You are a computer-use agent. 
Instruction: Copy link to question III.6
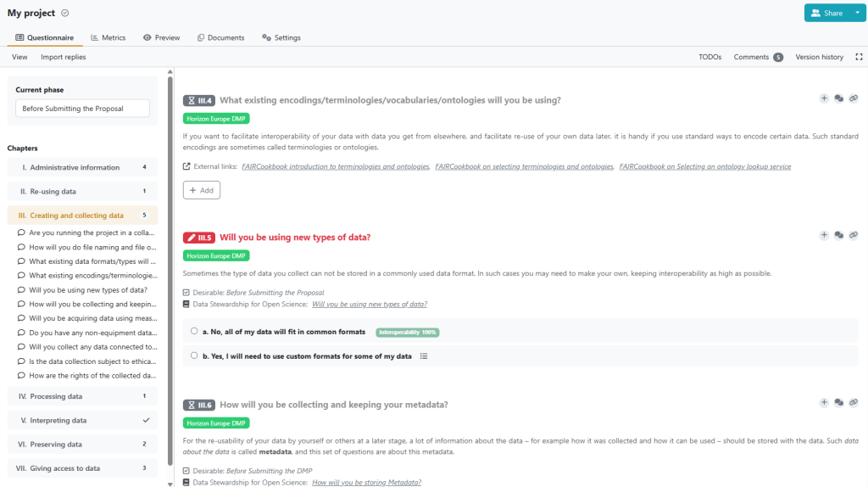[854, 403]
